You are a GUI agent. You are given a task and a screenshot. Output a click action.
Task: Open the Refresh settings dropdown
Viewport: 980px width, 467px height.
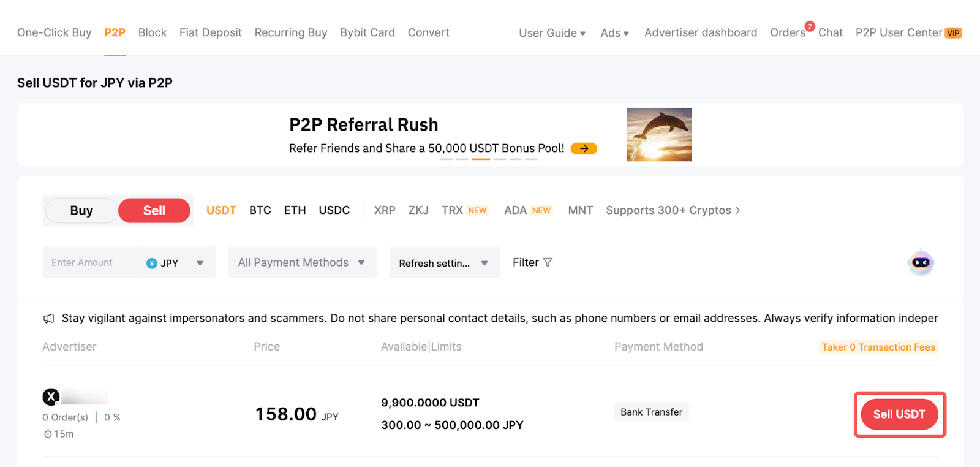pyautogui.click(x=444, y=263)
